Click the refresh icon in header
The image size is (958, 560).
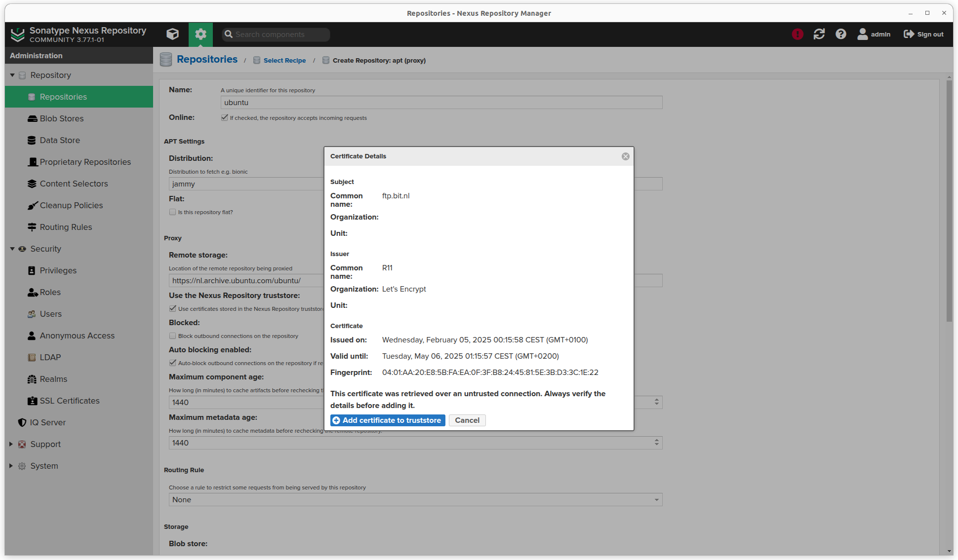819,34
